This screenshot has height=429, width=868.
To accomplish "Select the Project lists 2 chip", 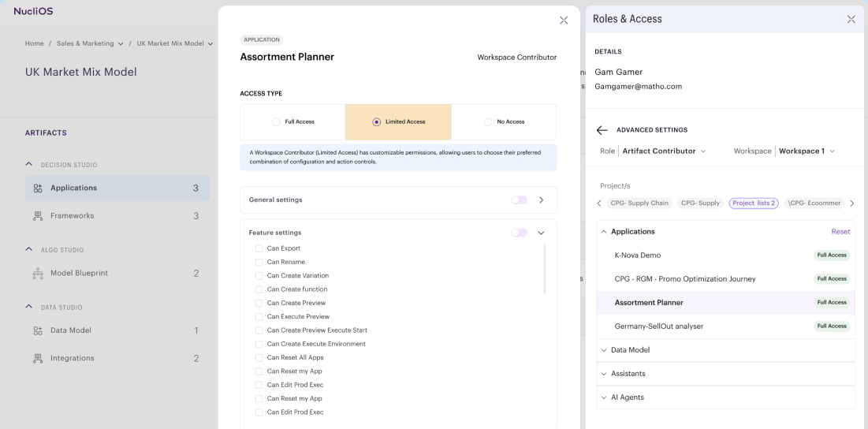I will pyautogui.click(x=754, y=203).
